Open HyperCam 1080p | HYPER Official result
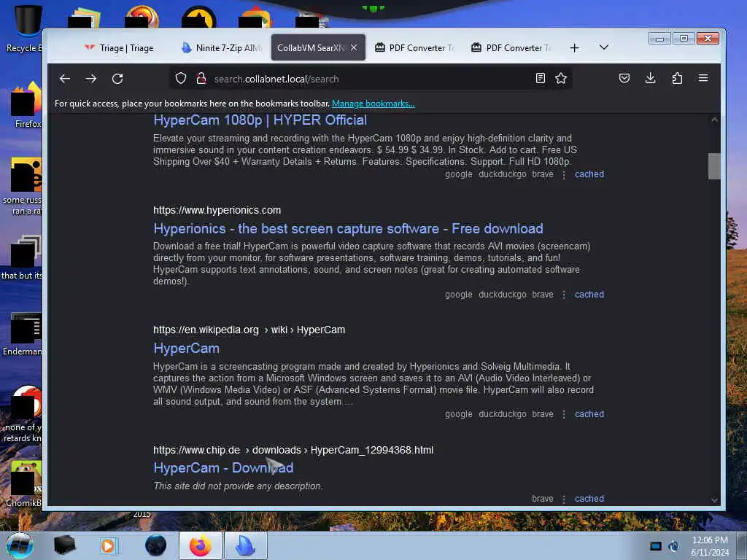The image size is (747, 560). (260, 120)
